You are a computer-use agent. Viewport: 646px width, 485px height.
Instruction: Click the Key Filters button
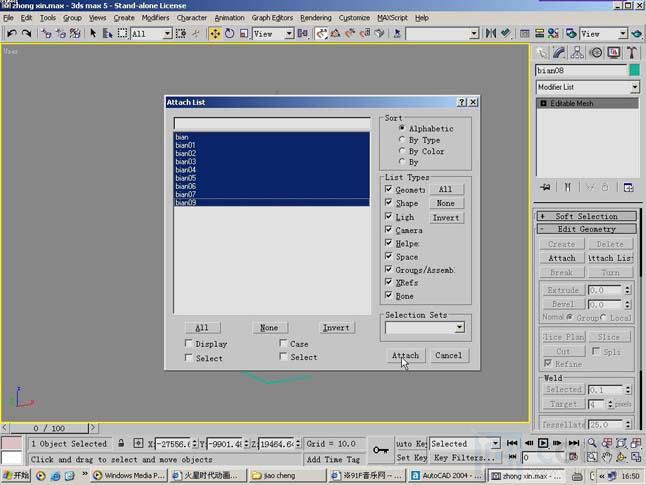(x=464, y=458)
